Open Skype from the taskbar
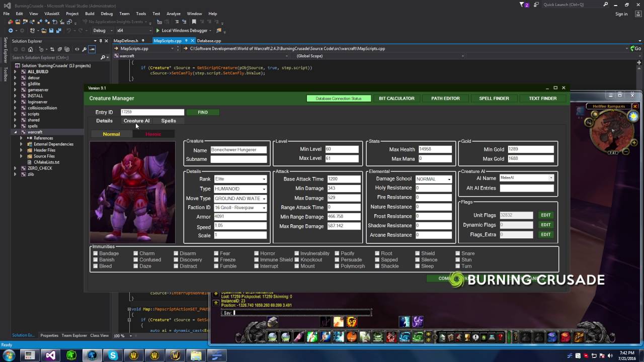 (113, 355)
